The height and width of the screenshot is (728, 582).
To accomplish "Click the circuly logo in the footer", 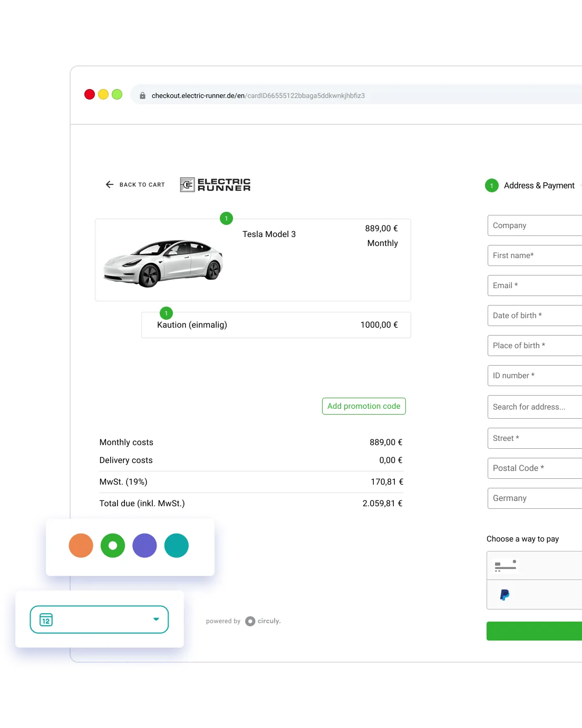I will [263, 621].
